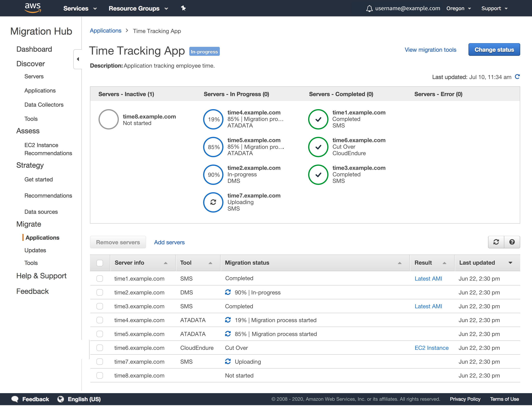Check the time4.example.com row checkbox
Screen dimensions: 532x406
pos(100,320)
